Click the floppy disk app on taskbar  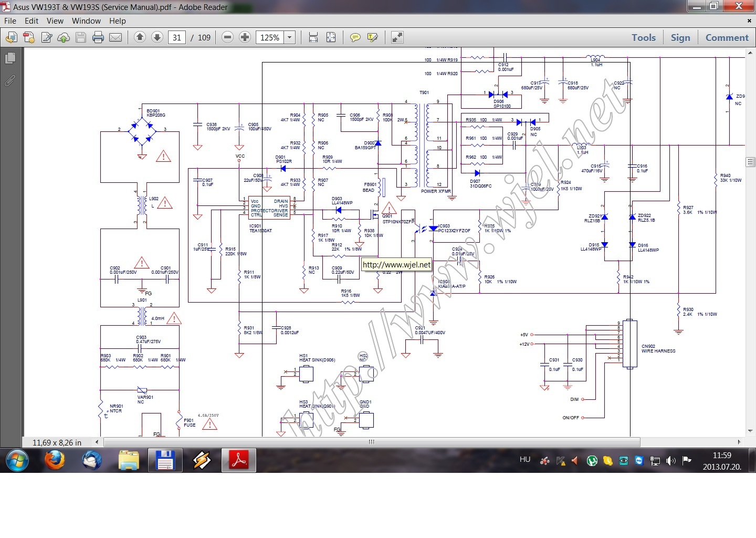[x=165, y=461]
